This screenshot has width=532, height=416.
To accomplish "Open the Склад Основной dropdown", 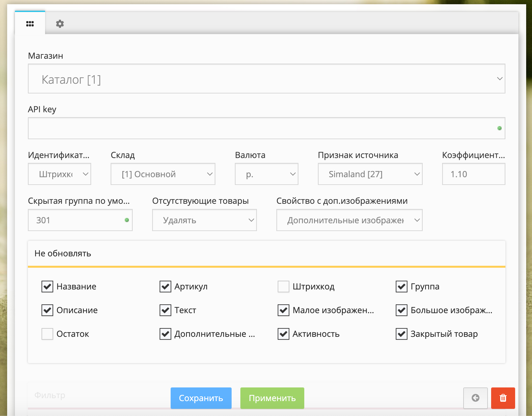I will click(163, 174).
